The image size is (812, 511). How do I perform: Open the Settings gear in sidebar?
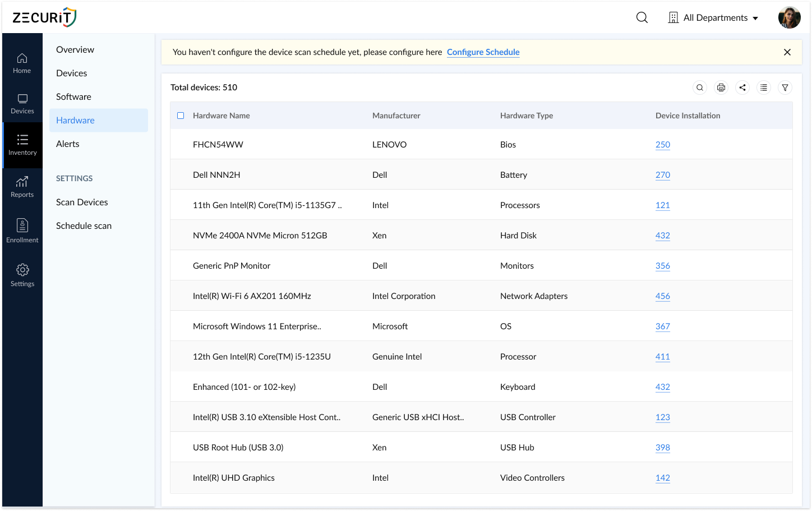tap(22, 275)
